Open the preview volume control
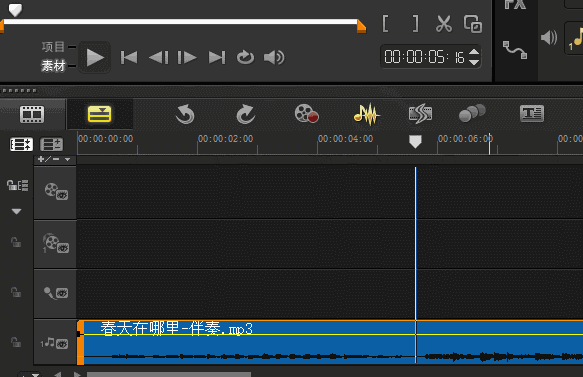The image size is (583, 377). click(274, 58)
